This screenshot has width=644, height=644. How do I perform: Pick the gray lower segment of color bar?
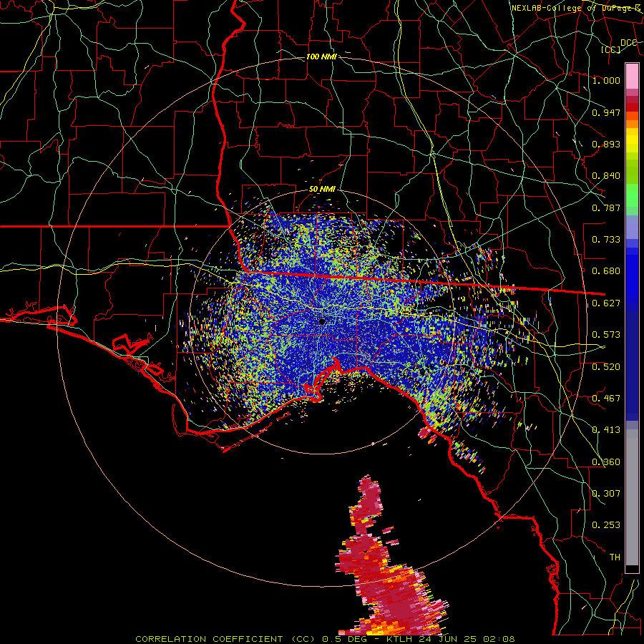[x=632, y=497]
